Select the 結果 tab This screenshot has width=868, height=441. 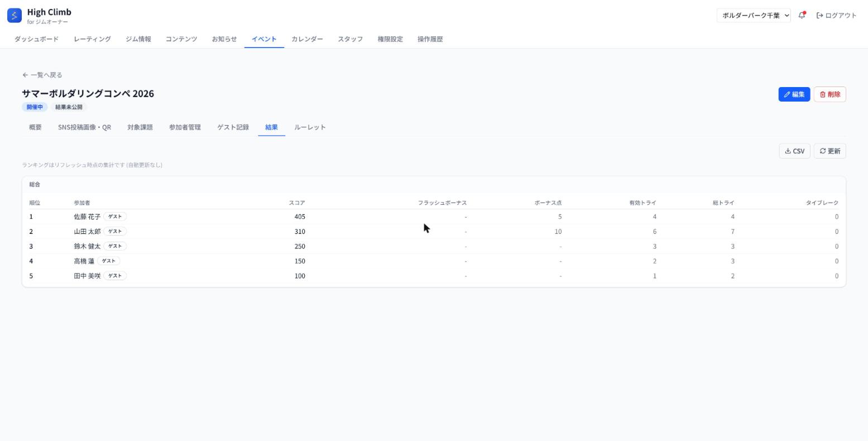click(271, 127)
